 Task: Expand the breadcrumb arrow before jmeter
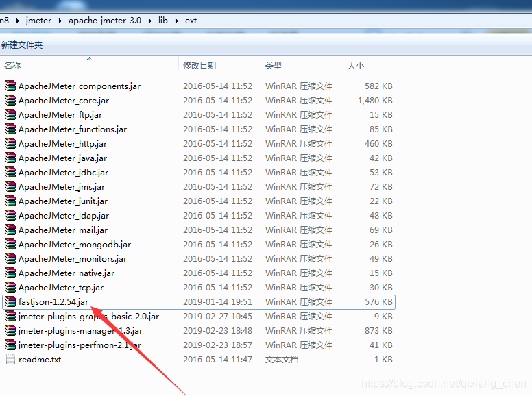pyautogui.click(x=17, y=21)
